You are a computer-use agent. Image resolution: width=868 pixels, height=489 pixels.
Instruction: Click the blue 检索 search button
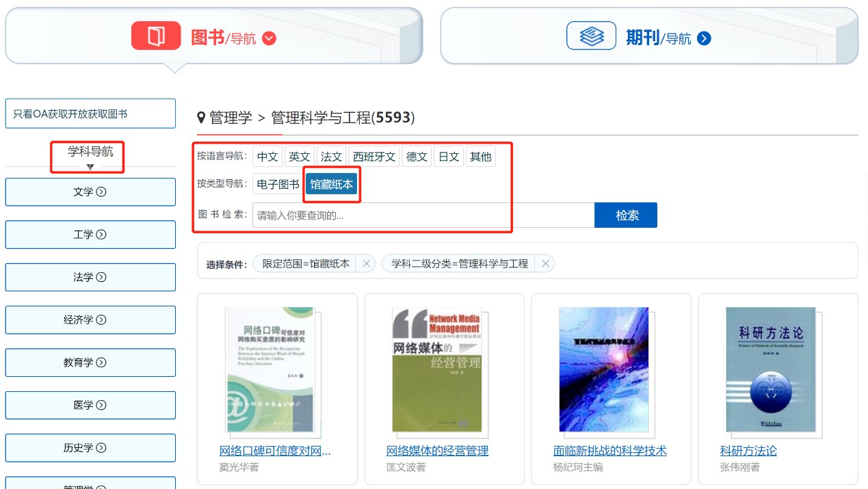(626, 215)
